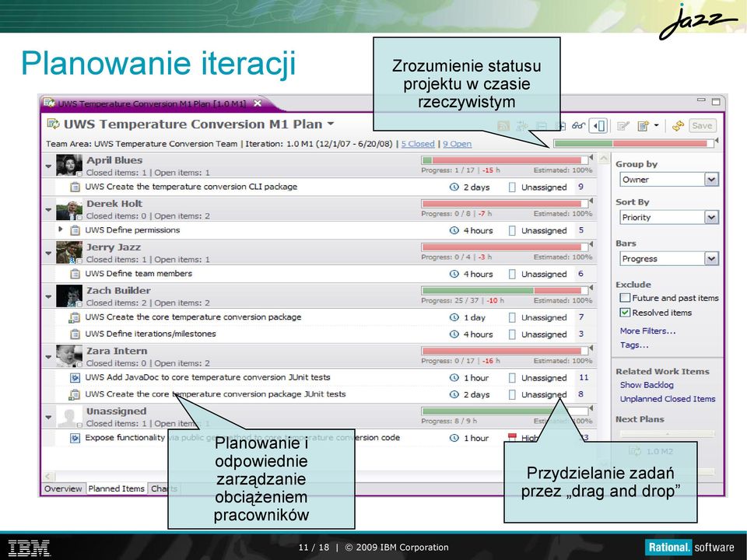
Task: Click the glasses preview icon in toolbar
Action: coord(578,126)
